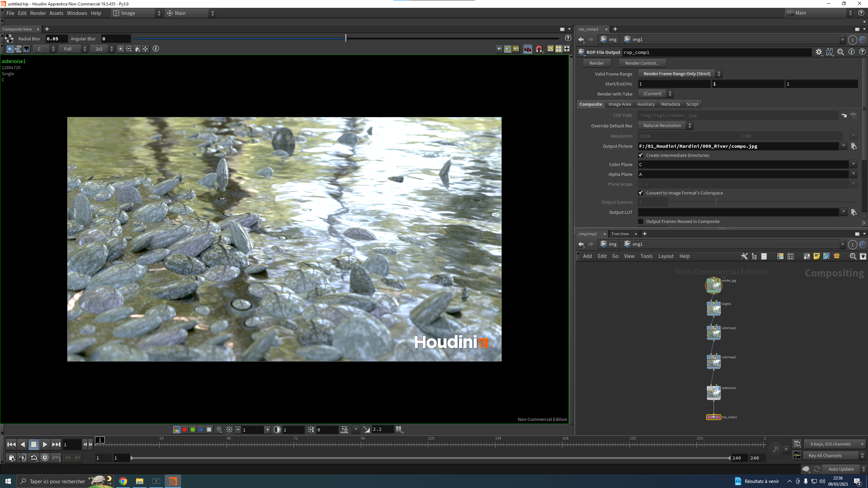Click the gamma curve icon below viewer

click(x=367, y=430)
